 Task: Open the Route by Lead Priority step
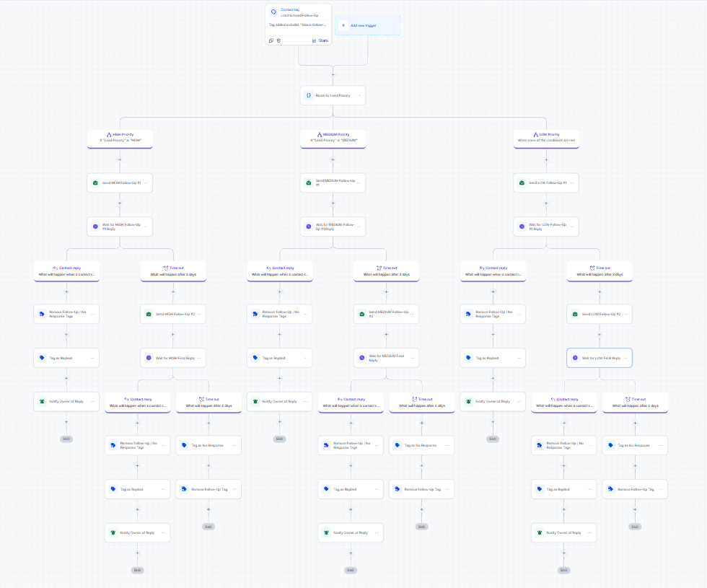pyautogui.click(x=333, y=95)
